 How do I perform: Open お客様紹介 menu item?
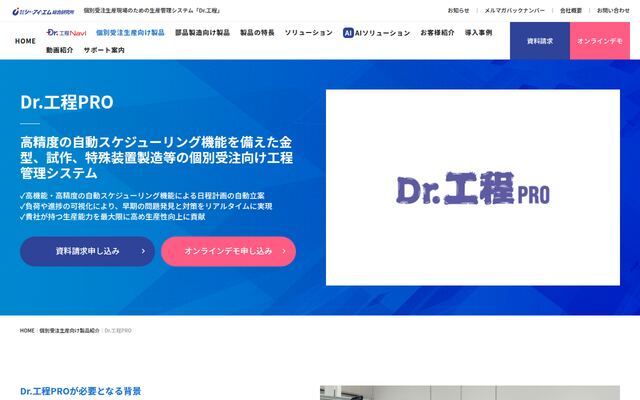(x=437, y=33)
